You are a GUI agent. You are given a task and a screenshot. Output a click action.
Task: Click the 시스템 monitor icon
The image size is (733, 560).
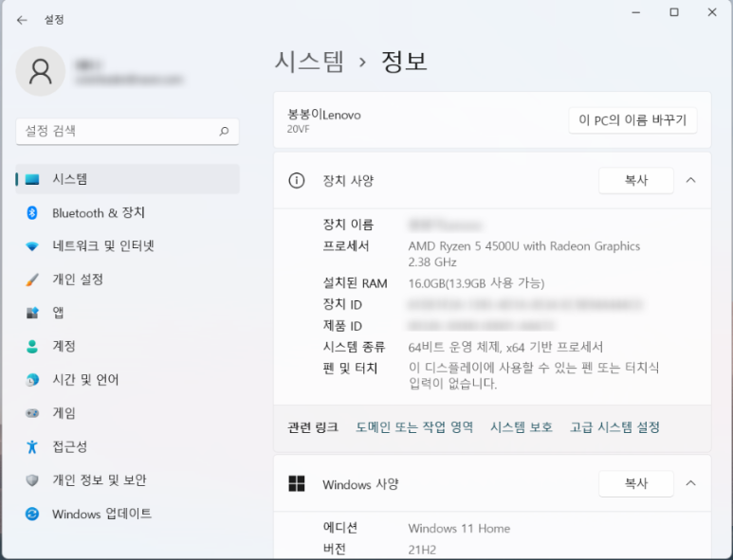coord(32,179)
